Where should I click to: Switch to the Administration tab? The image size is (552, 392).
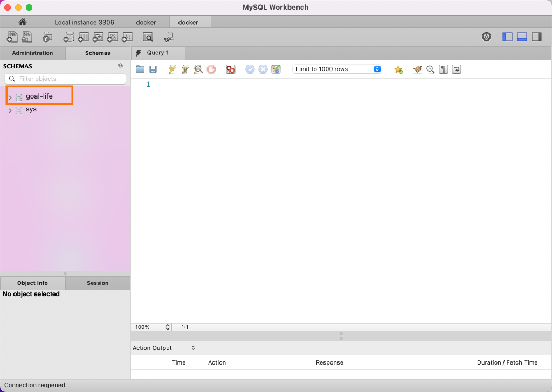click(x=33, y=53)
